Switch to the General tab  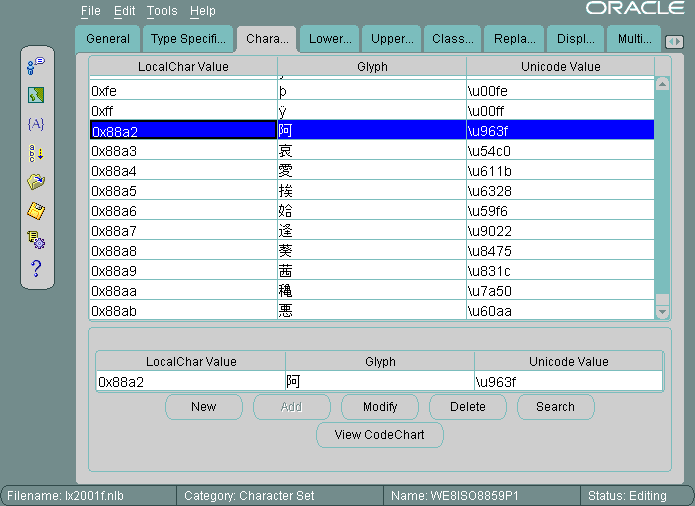coord(108,39)
